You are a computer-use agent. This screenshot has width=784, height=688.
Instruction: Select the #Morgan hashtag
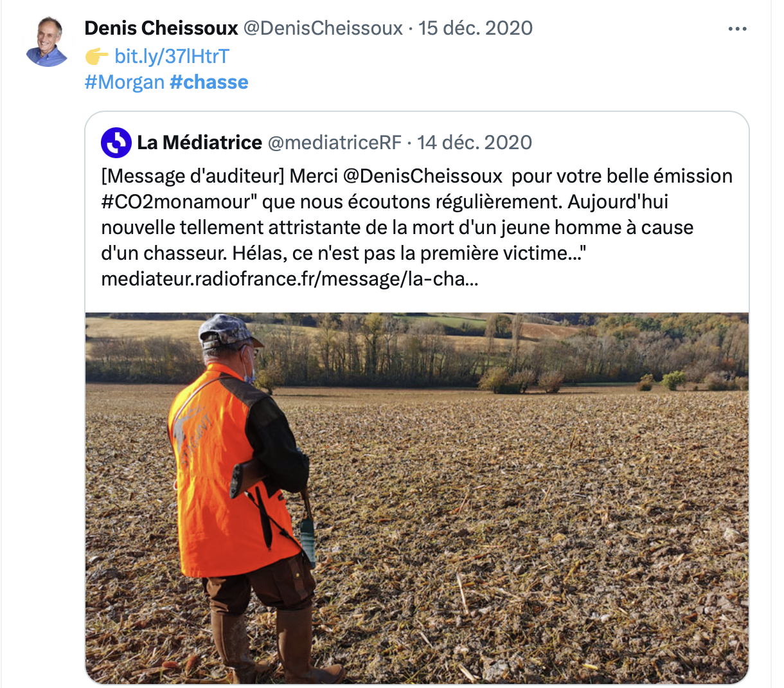tap(125, 82)
